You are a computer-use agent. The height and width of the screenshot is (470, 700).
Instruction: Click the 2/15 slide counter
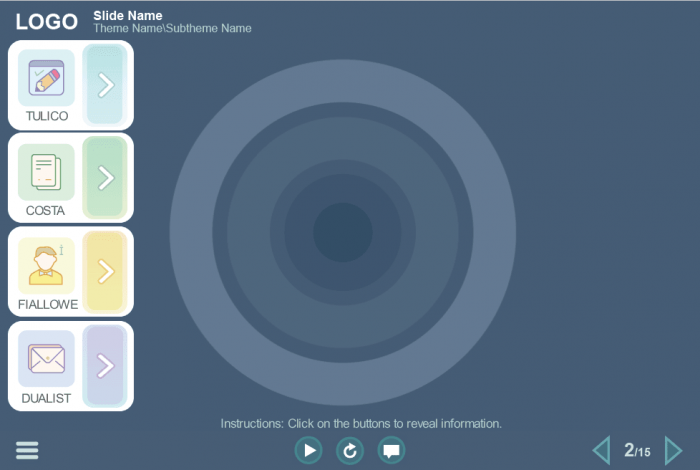coord(637,451)
